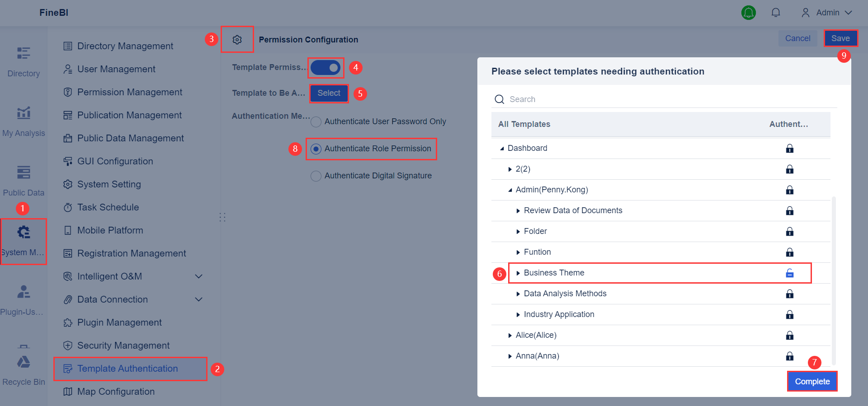Image resolution: width=868 pixels, height=406 pixels.
Task: Go to User Management settings
Action: [x=116, y=69]
